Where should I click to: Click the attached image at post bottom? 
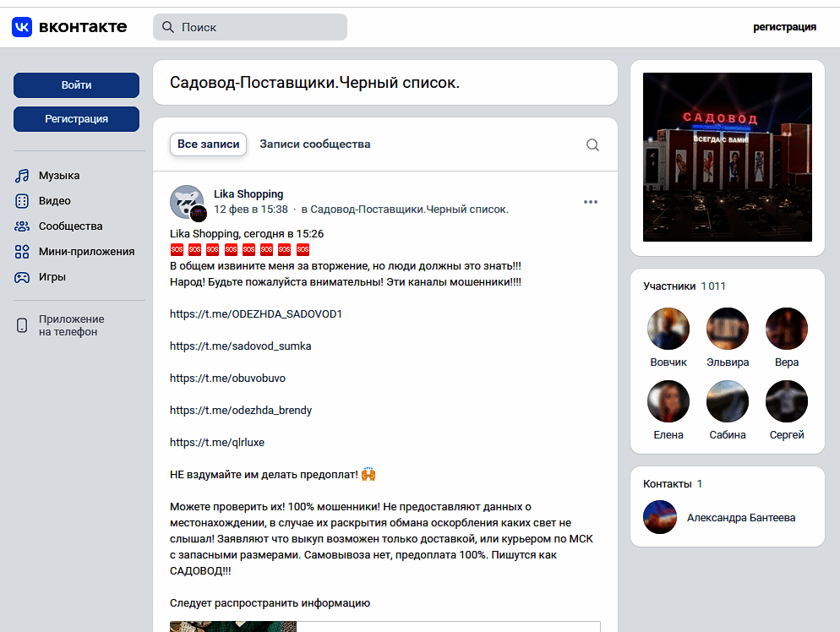click(233, 627)
